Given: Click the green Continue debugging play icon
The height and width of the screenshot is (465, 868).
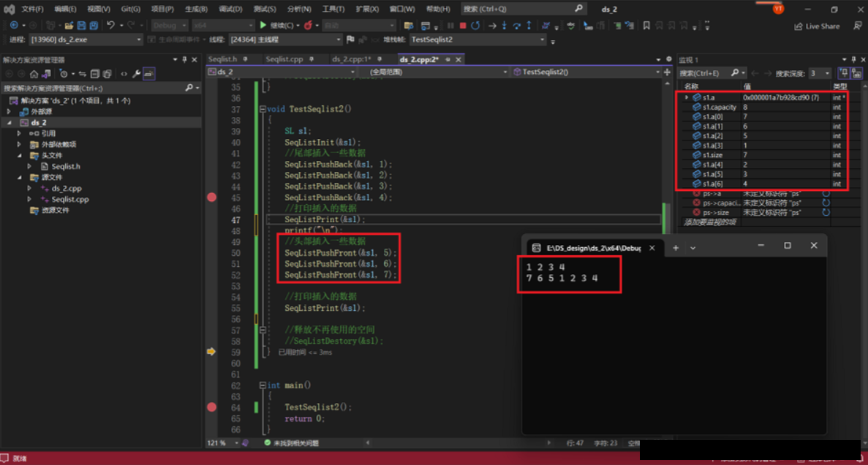Looking at the screenshot, I should click(263, 26).
